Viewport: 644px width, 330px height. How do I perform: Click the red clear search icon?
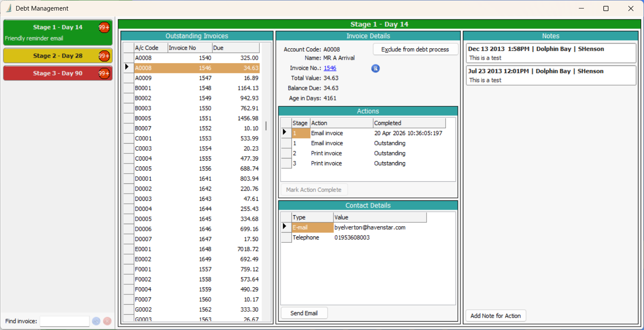[x=107, y=321]
